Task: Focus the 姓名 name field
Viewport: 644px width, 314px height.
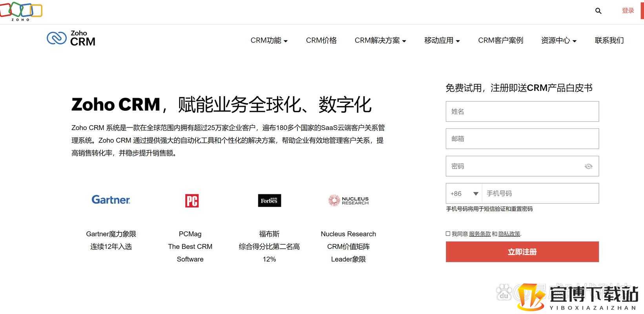Action: 522,111
